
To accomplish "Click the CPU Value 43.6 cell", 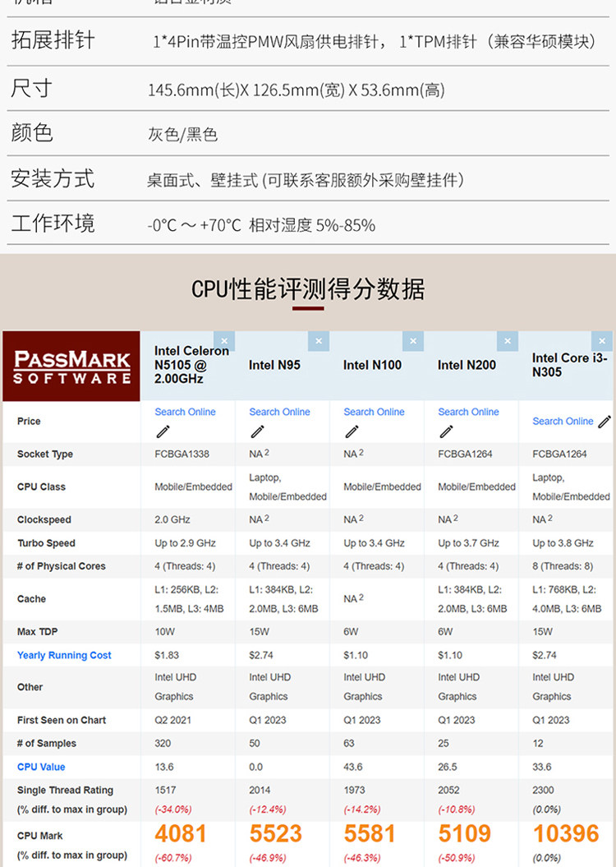I will [353, 767].
